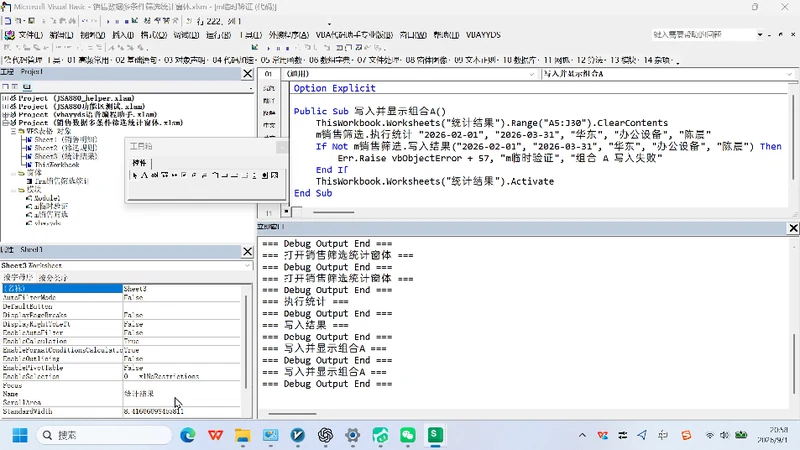Open File Explorer from taskbar
The width and height of the screenshot is (800, 450).
click(x=243, y=435)
